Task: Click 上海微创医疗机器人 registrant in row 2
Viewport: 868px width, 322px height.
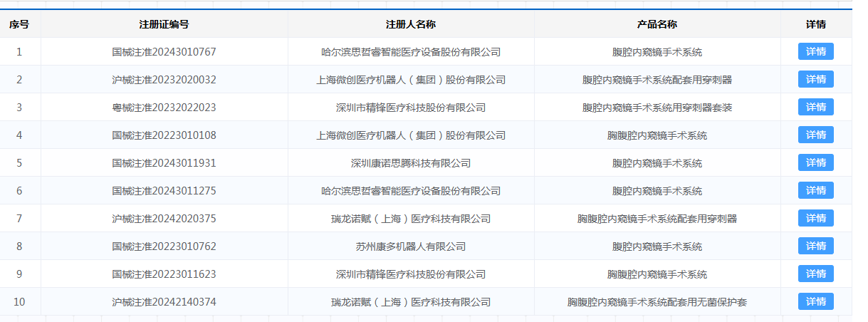Action: [411, 80]
